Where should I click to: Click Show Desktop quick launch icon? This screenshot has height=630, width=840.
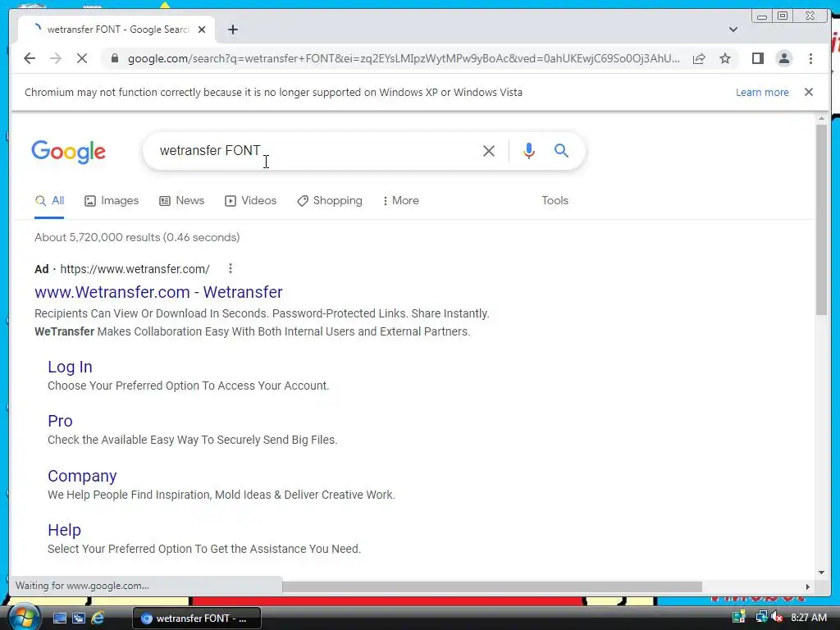tap(59, 619)
